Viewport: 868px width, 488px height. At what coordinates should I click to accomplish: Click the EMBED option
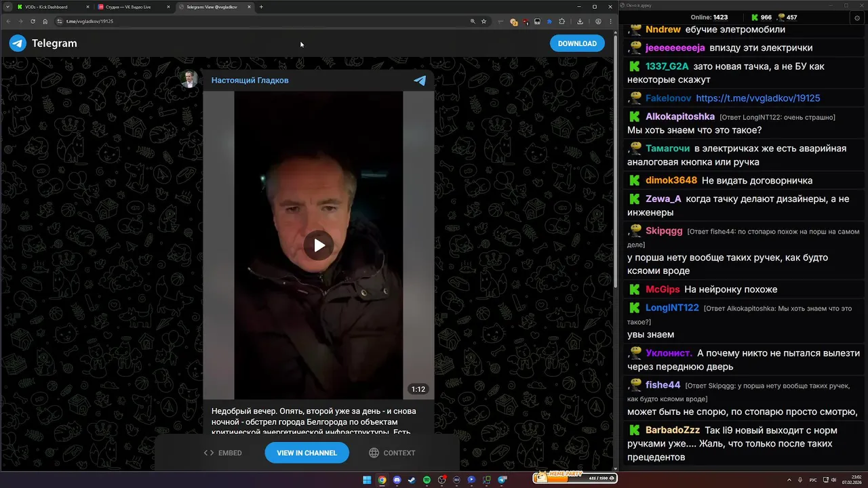(223, 453)
